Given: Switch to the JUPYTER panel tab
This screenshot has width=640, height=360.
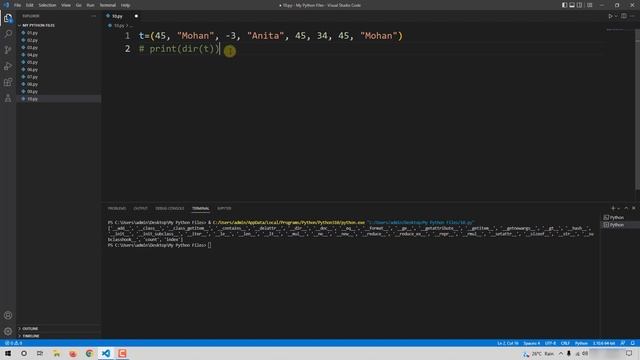Looking at the screenshot, I should (224, 208).
